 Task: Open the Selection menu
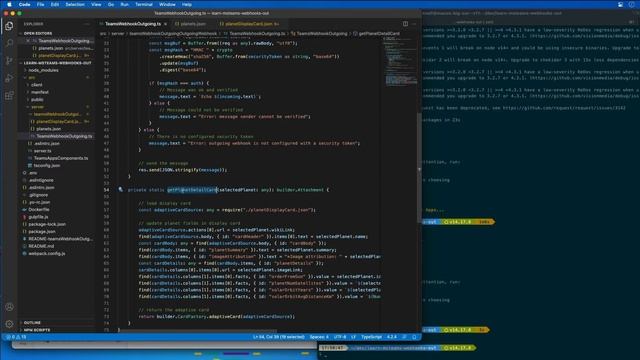[75, 4]
